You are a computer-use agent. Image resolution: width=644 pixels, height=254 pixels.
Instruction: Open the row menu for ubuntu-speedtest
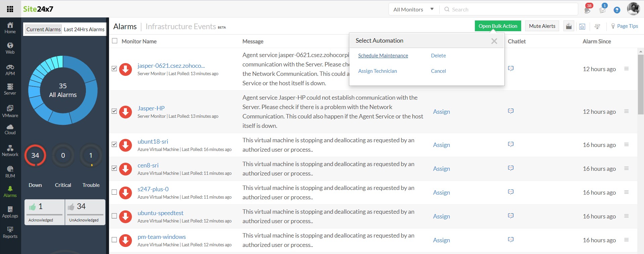point(626,216)
